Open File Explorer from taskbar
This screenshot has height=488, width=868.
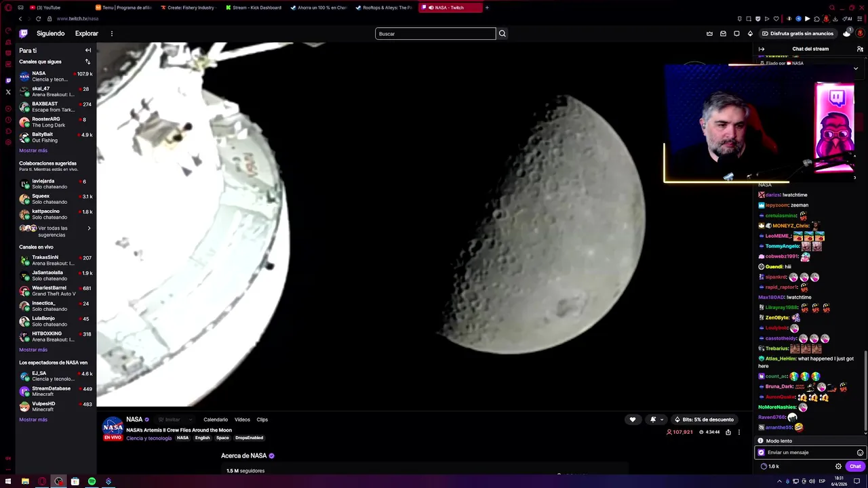point(25,481)
